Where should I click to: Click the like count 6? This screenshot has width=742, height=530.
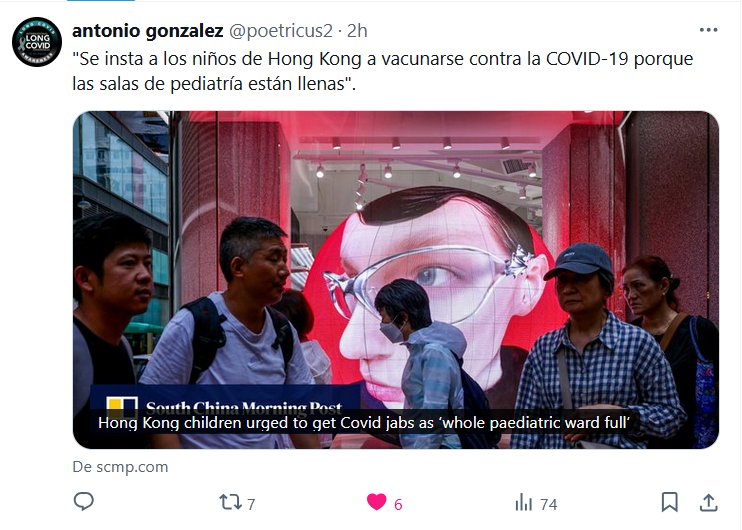[398, 504]
